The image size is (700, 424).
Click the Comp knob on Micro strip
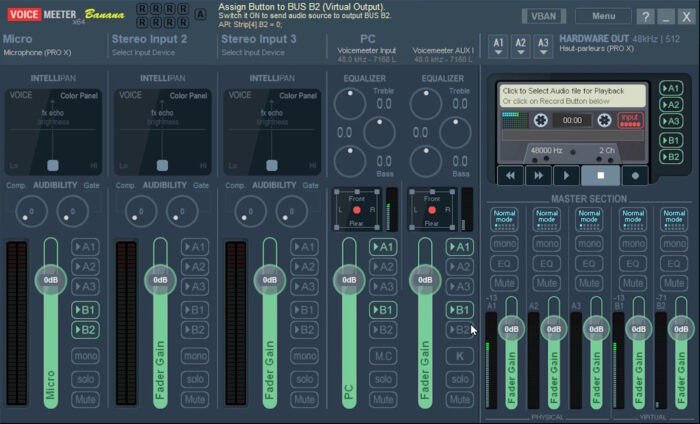[31, 211]
